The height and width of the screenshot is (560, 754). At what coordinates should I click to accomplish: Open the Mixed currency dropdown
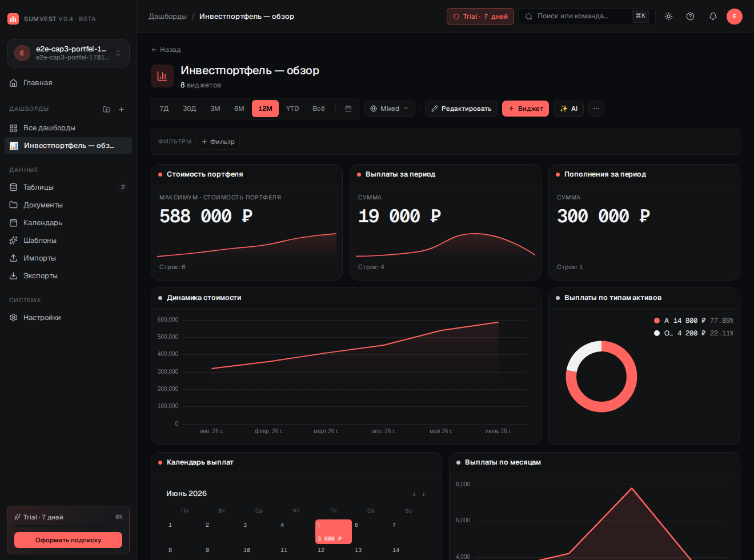[x=390, y=109]
